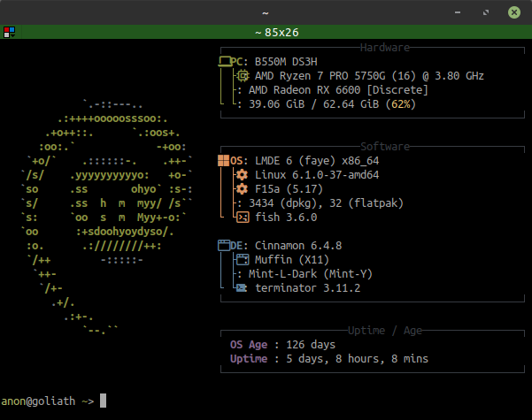Click the gear icon next to F15a
The width and height of the screenshot is (532, 420).
click(x=243, y=189)
